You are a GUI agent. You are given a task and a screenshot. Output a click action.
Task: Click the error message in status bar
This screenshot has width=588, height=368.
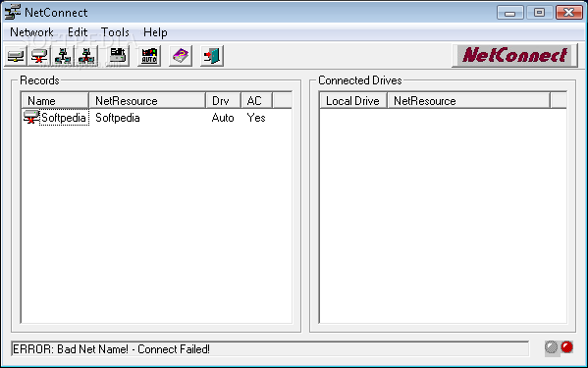coord(111,349)
